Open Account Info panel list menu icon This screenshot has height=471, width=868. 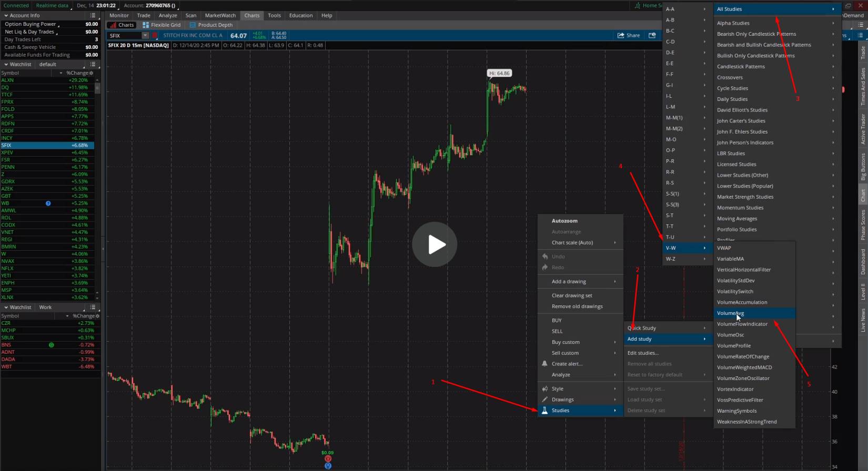[x=93, y=15]
